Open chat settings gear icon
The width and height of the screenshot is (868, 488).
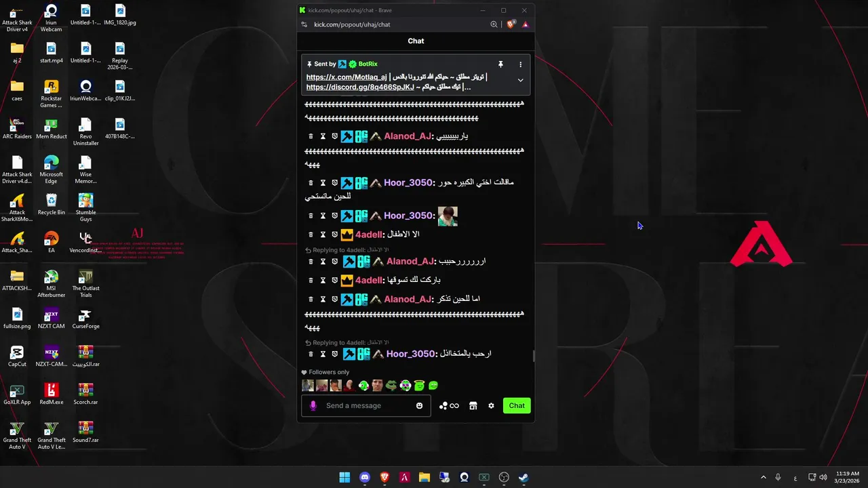[491, 406]
